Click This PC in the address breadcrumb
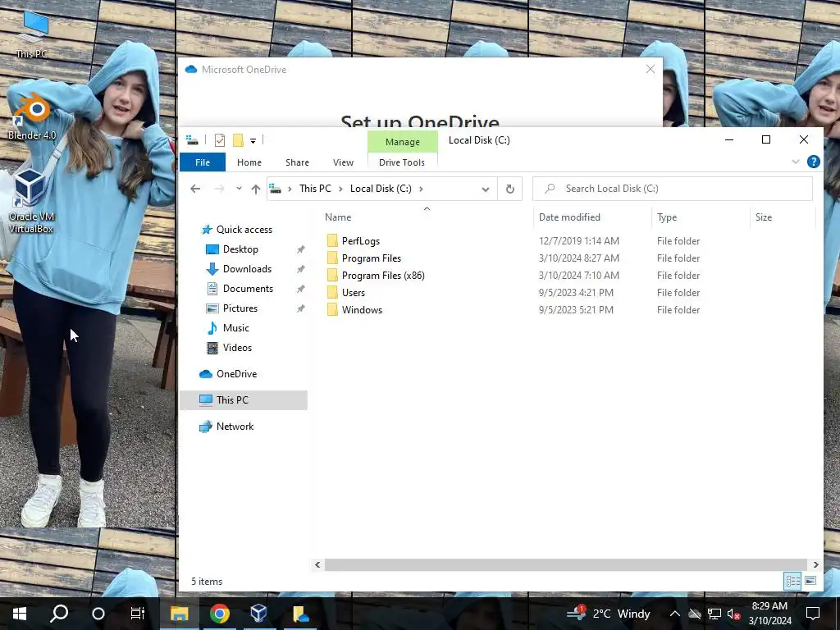840x630 pixels. [315, 189]
